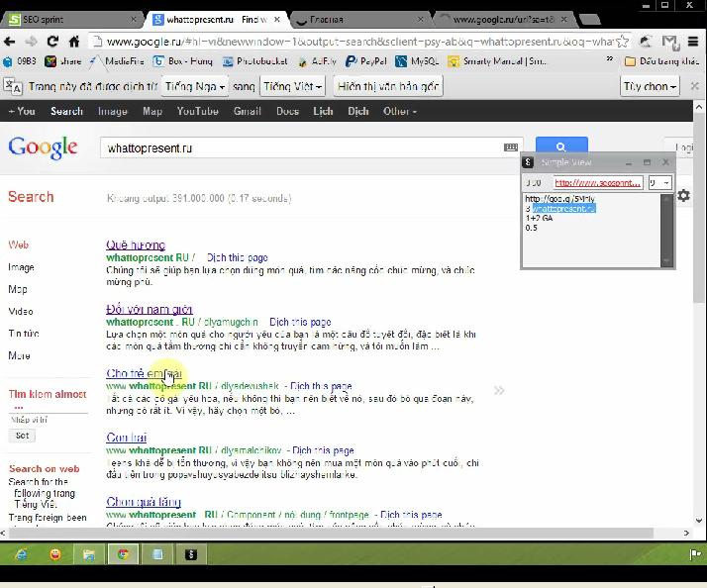
Task: Click the page horizontal scrollbar thumb
Action: 332,533
